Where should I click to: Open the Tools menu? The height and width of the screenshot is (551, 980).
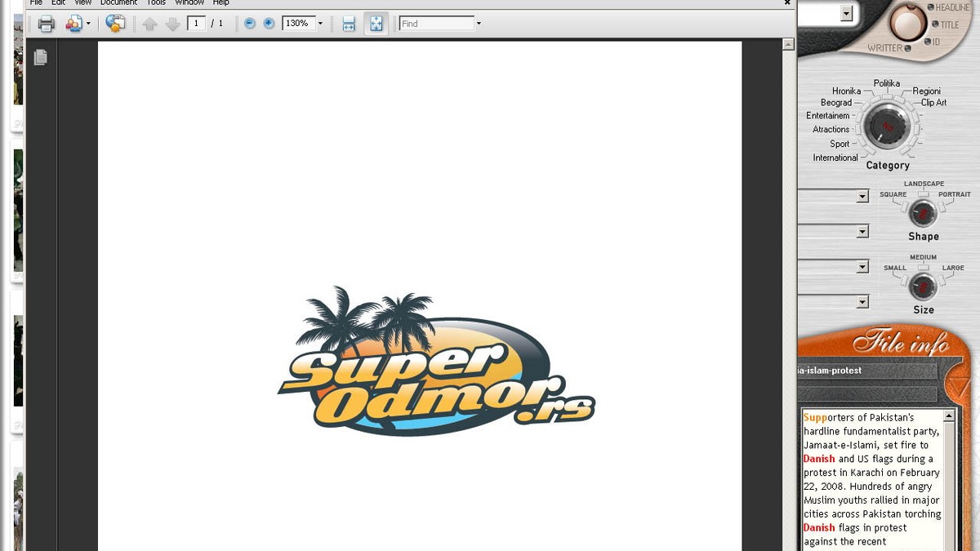155,2
